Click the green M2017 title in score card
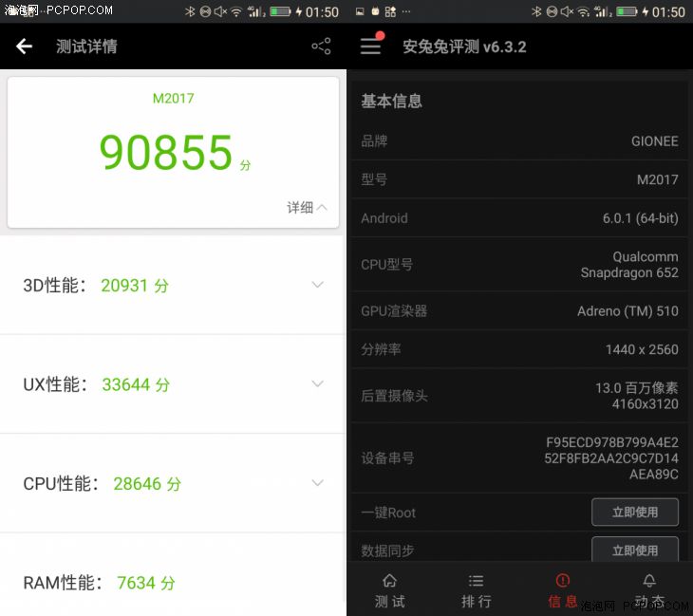This screenshot has width=693, height=616. [173, 98]
